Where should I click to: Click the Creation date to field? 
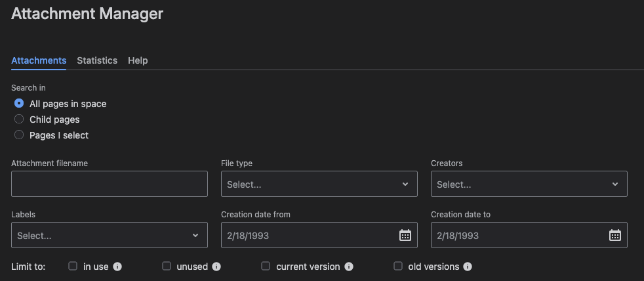pyautogui.click(x=529, y=235)
